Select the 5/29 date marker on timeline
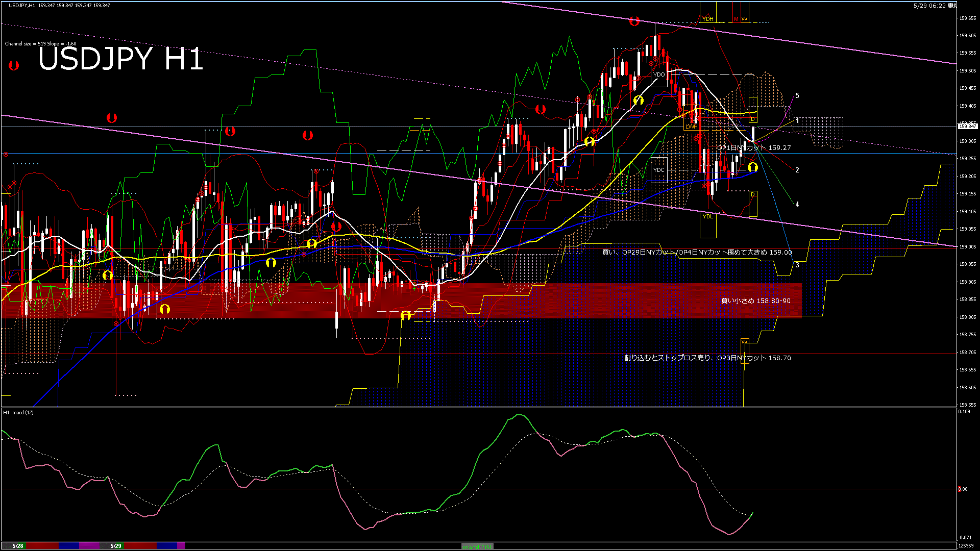The image size is (980, 551). point(116,546)
